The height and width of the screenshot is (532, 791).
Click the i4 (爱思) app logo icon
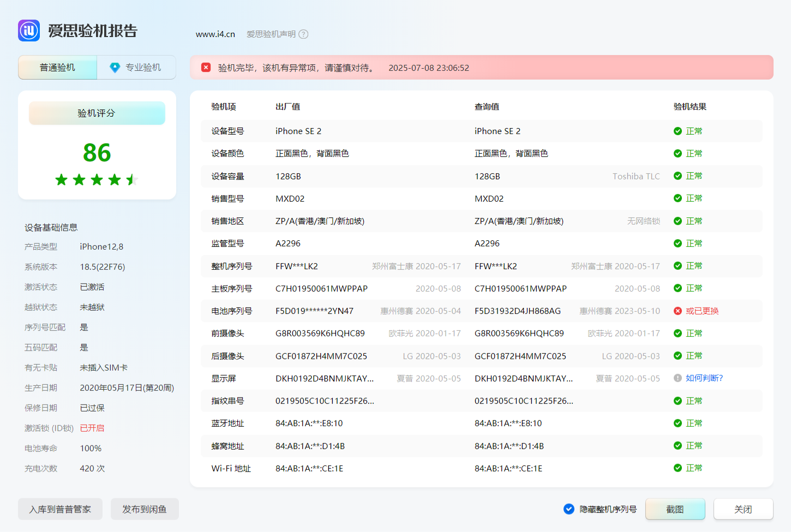pyautogui.click(x=29, y=31)
